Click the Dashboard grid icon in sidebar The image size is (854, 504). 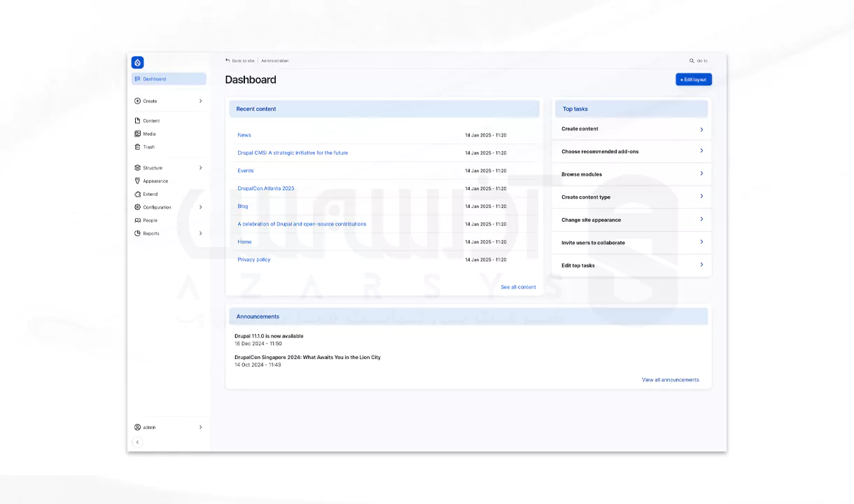pyautogui.click(x=137, y=79)
